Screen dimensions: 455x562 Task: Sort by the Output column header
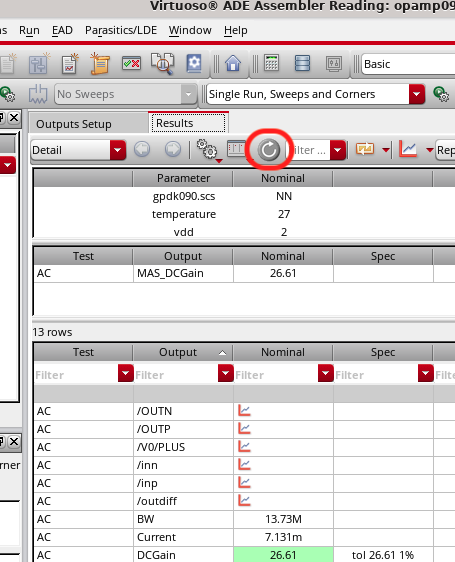pos(183,352)
